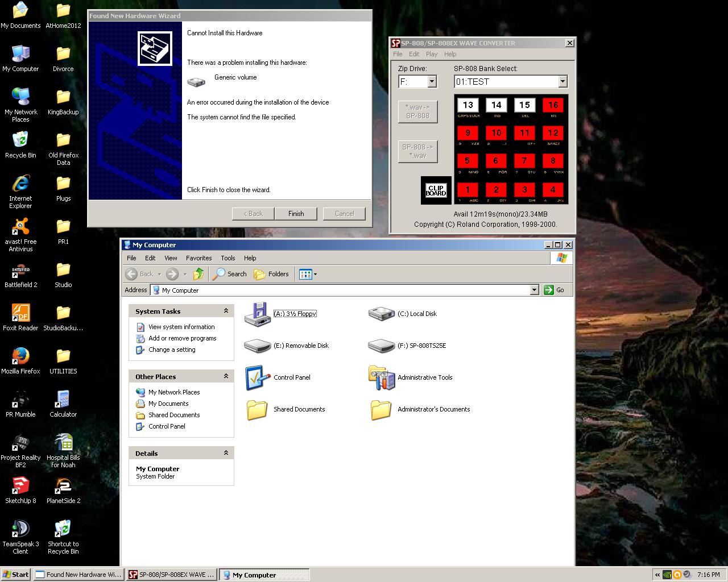Collapse the Details panel
Viewport: 728px width, 582px height.
226,453
